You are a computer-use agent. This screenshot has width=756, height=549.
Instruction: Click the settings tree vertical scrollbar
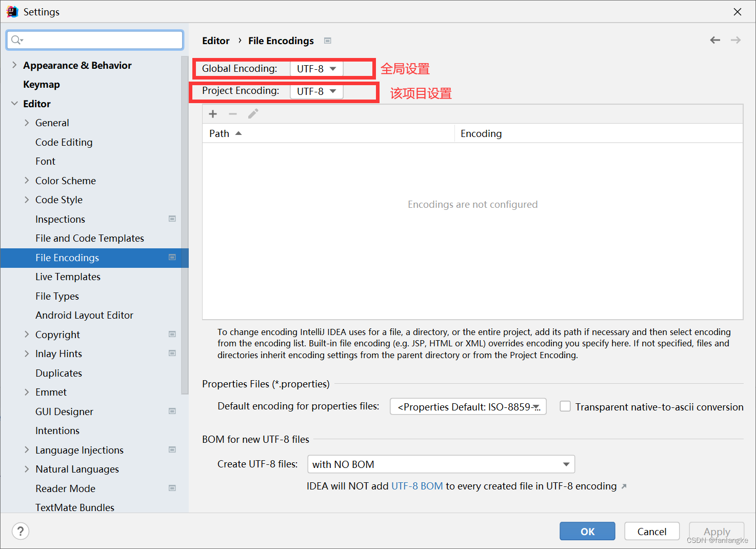click(x=185, y=225)
